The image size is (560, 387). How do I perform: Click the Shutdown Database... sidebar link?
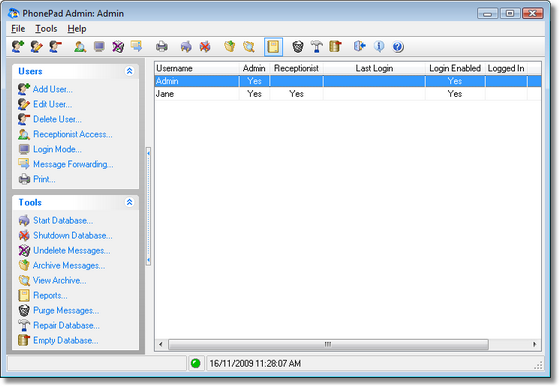tap(72, 236)
